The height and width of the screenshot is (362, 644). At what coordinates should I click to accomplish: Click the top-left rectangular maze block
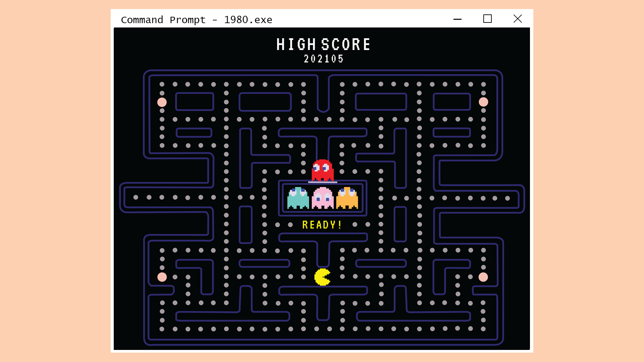coord(195,102)
